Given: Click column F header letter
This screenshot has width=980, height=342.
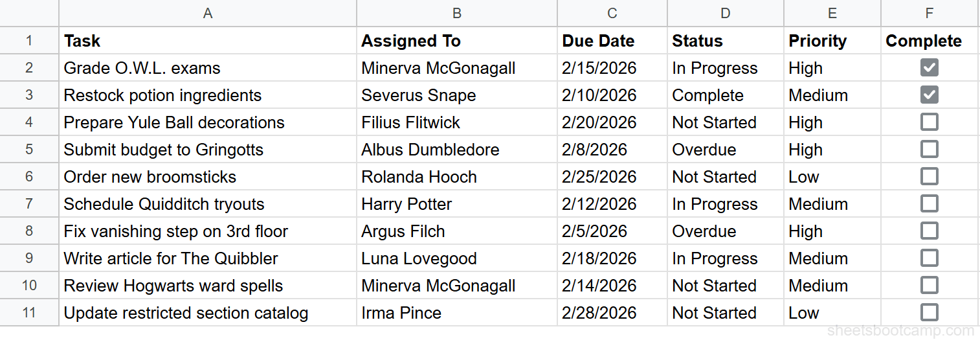Looking at the screenshot, I should (x=929, y=13).
